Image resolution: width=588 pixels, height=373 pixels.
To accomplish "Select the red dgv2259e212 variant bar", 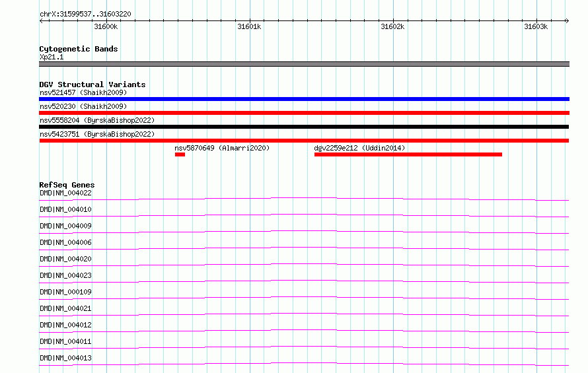I will point(408,154).
